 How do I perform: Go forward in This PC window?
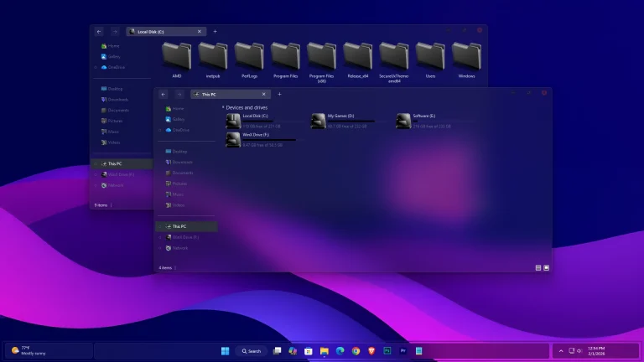point(179,95)
